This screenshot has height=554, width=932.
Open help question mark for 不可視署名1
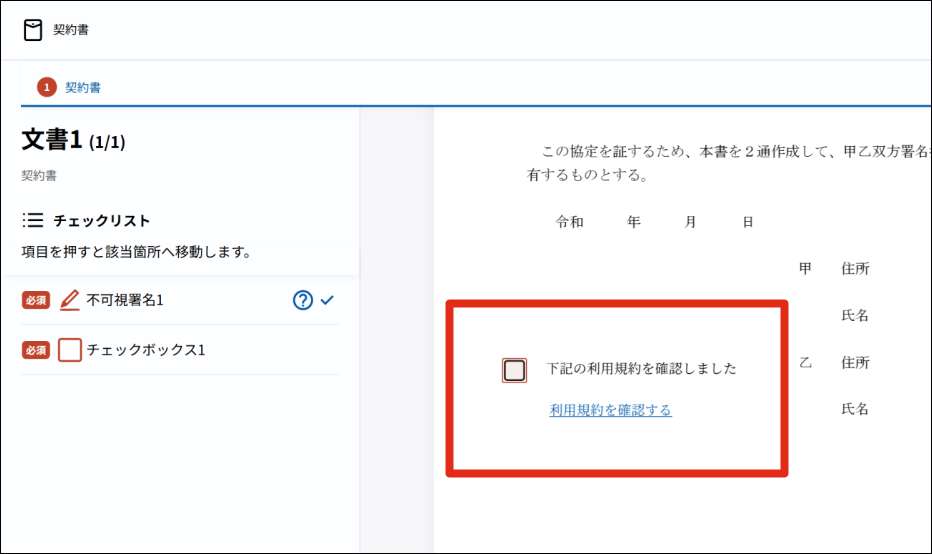click(x=303, y=300)
